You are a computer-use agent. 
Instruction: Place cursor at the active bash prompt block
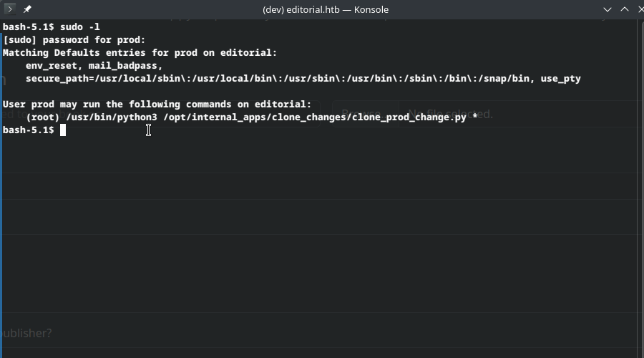63,130
